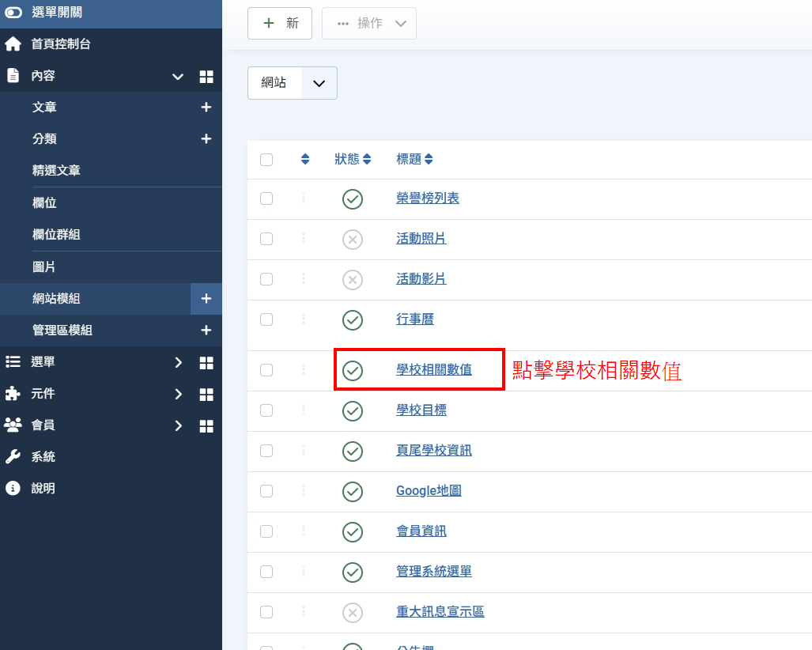
Task: Click the wrench icon for 系統
Action: (x=13, y=456)
